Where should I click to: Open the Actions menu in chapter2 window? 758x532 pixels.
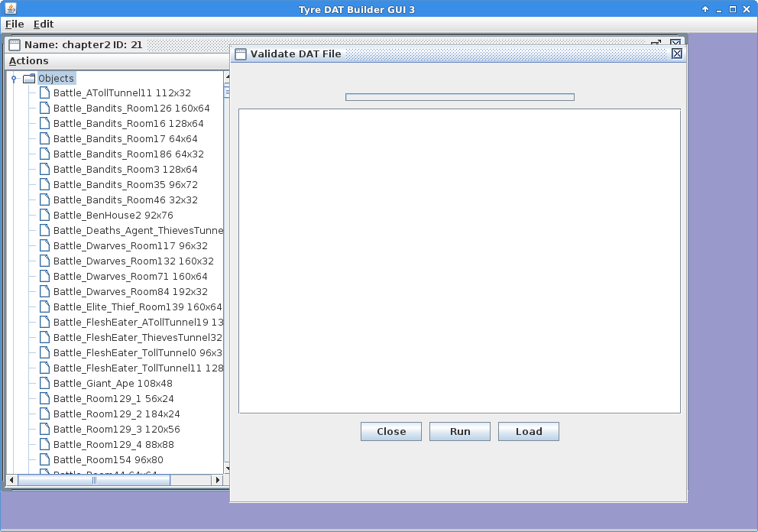coord(28,61)
